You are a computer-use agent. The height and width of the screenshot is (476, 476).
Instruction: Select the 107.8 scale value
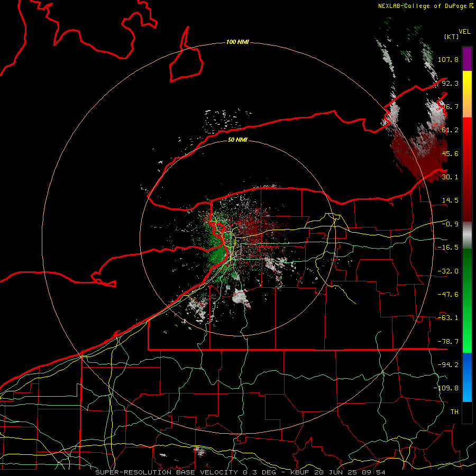(x=448, y=59)
